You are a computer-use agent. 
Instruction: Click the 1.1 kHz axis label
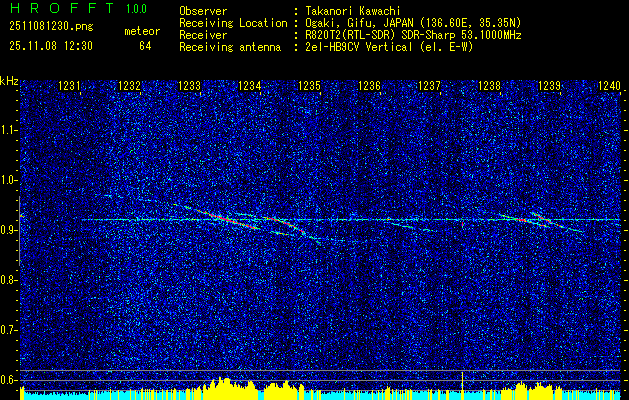click(8, 130)
